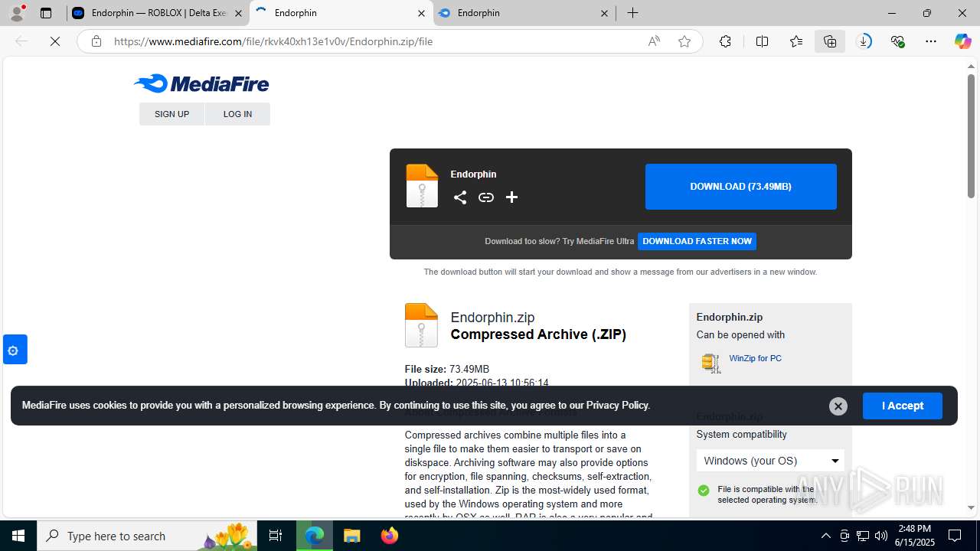The width and height of the screenshot is (980, 551).
Task: Switch to Endorphin ROBLOX Delta tab
Action: (159, 13)
